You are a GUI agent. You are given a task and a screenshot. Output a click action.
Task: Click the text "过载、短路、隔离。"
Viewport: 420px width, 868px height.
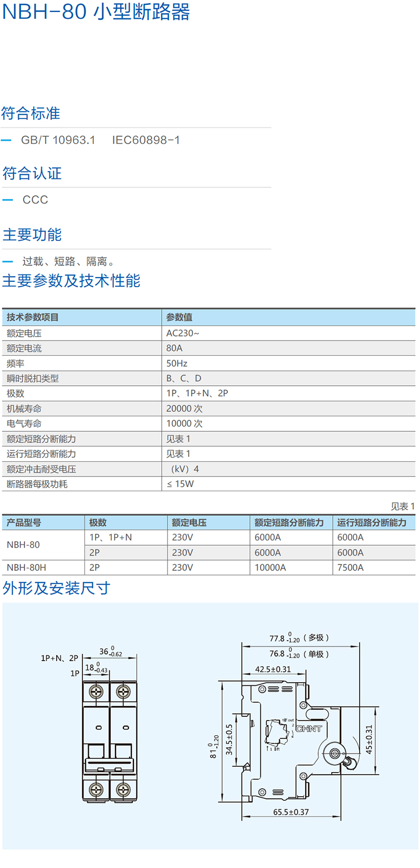click(x=69, y=261)
